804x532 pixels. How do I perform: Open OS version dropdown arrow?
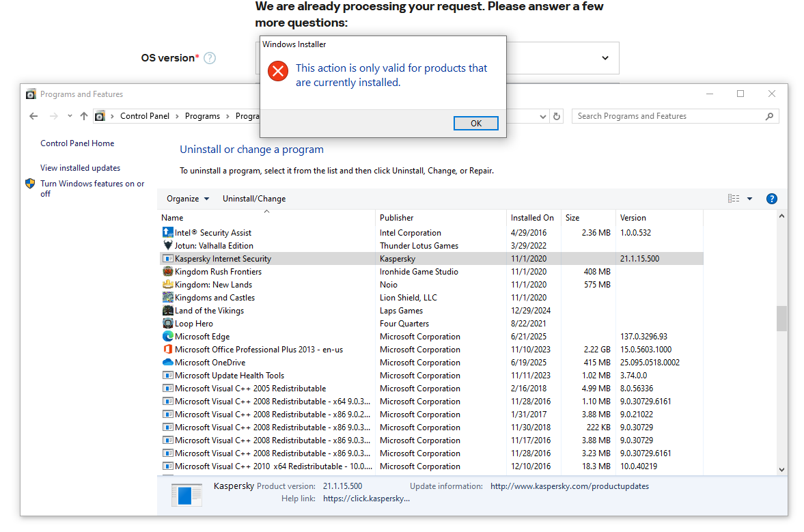(x=605, y=58)
